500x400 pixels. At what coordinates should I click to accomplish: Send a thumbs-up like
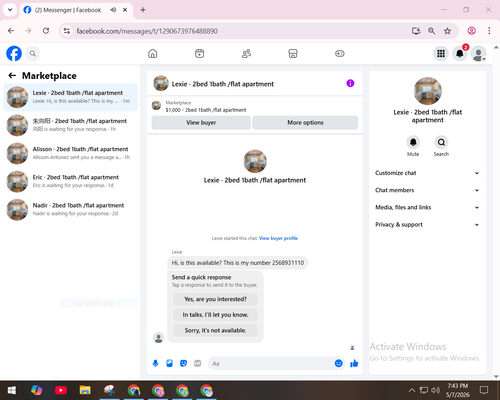click(354, 363)
